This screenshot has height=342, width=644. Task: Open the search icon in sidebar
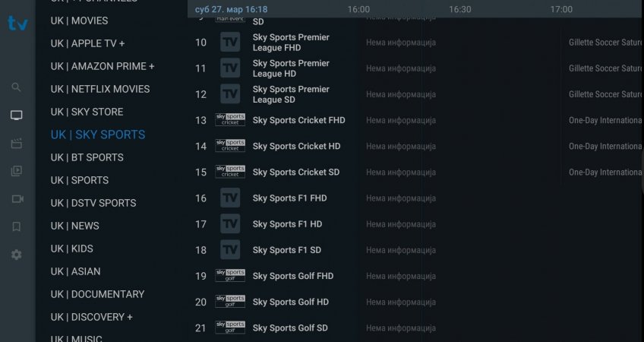16,87
